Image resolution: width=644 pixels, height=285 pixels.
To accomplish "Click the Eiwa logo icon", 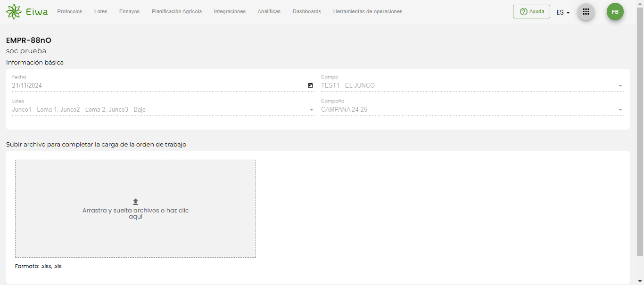I will pos(14,12).
